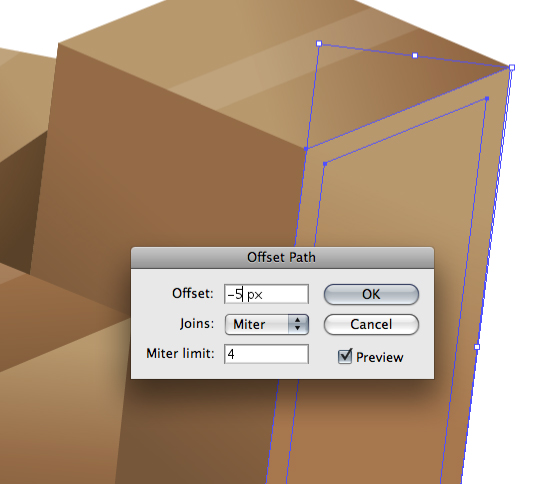The image size is (541, 484).
Task: Click the Joins label text
Action: pos(197,324)
